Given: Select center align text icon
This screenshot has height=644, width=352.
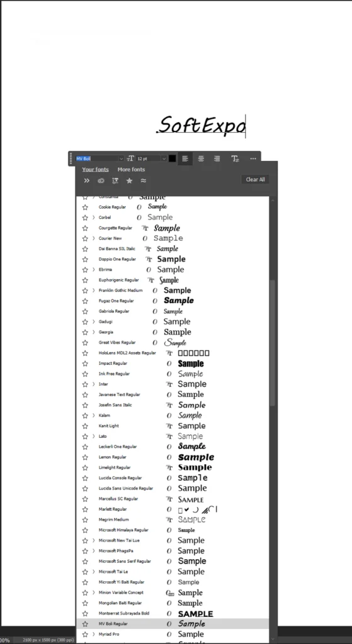Looking at the screenshot, I should click(201, 158).
